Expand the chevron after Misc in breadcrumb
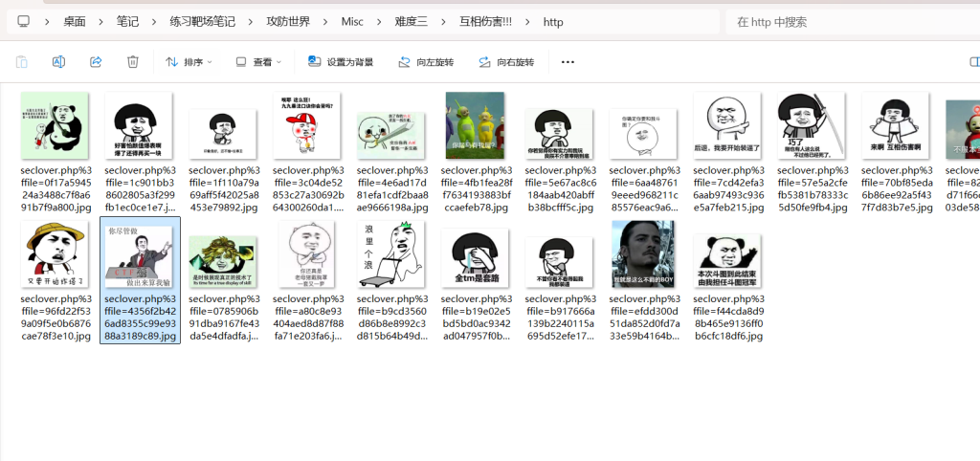 click(379, 22)
